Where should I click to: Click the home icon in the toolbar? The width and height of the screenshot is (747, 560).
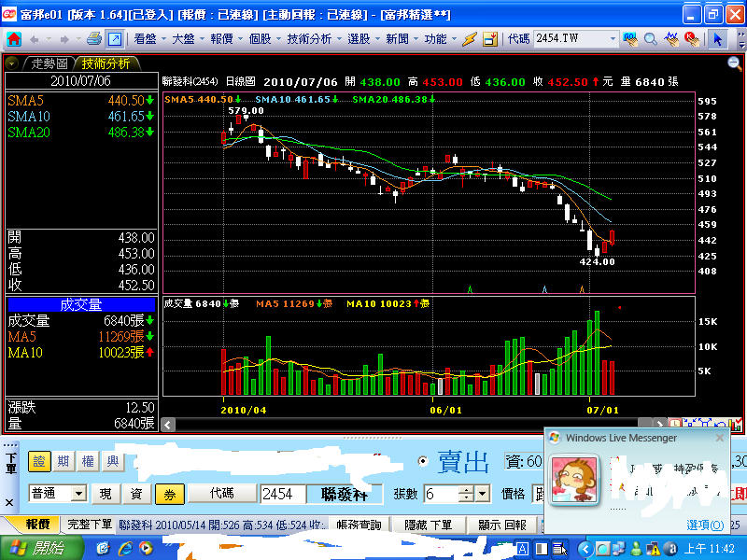click(14, 39)
